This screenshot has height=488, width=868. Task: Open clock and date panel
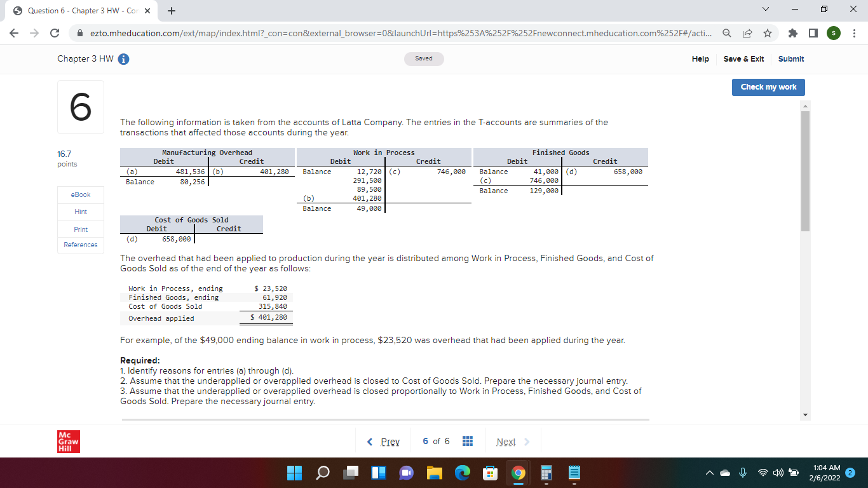[825, 473]
